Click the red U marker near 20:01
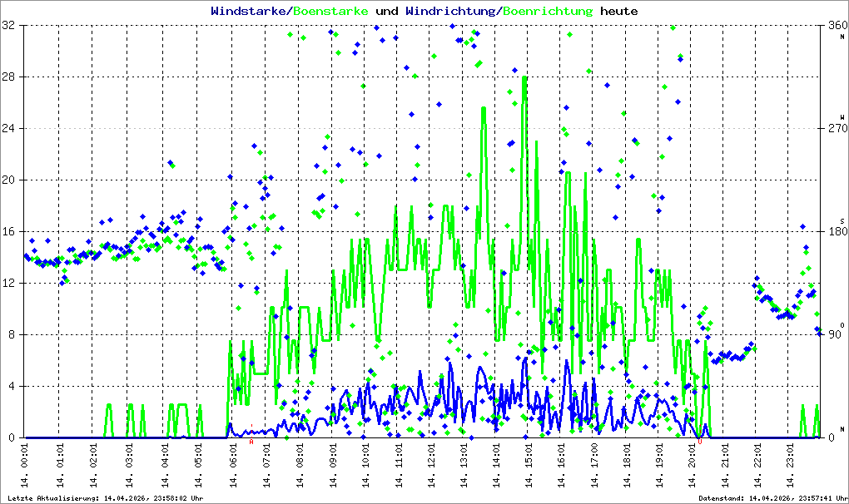This screenshot has width=849, height=504. 699,442
